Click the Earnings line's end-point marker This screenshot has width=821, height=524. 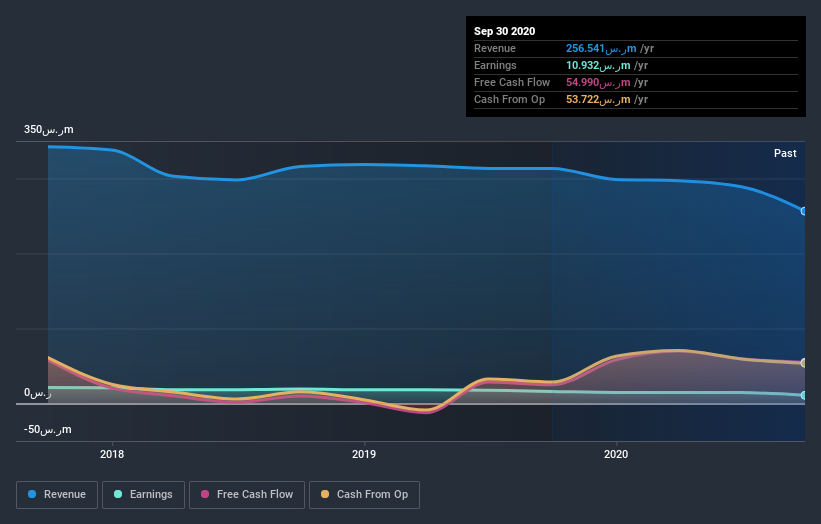click(x=804, y=395)
